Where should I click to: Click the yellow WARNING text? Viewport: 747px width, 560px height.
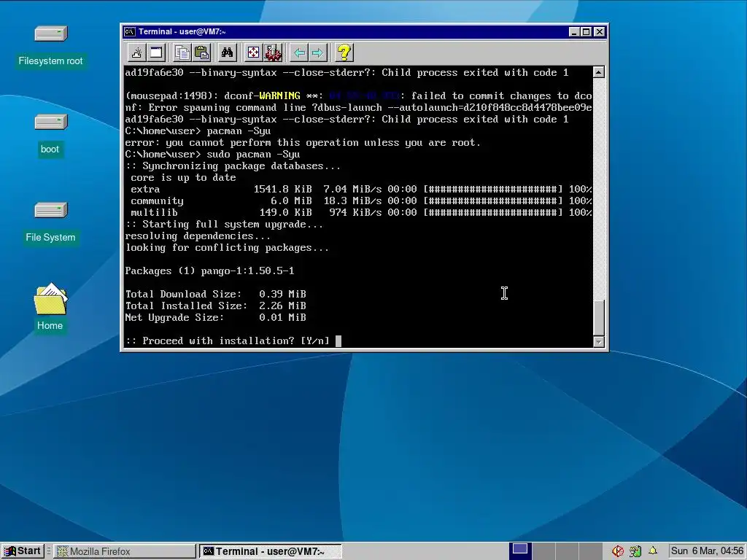279,96
